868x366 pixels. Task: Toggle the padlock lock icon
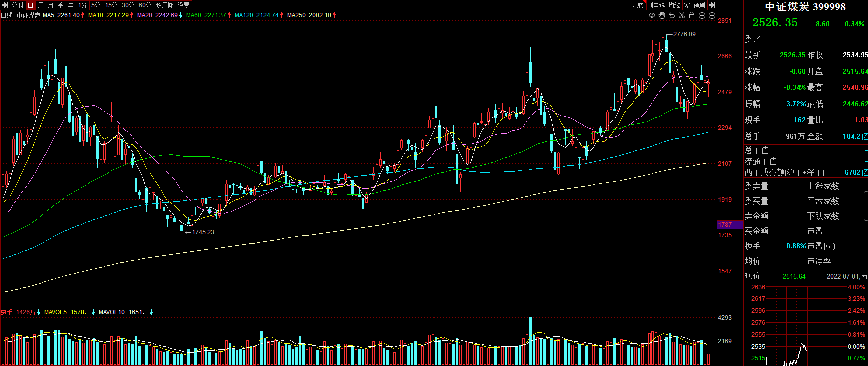click(x=692, y=16)
